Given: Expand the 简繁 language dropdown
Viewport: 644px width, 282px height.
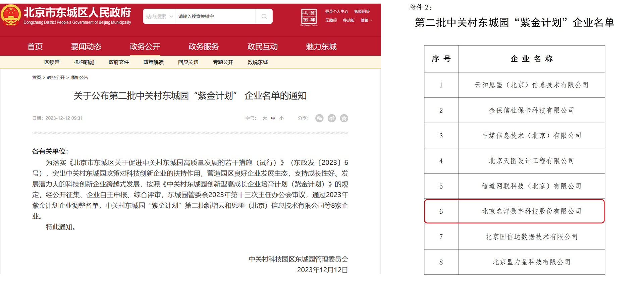Looking at the screenshot, I should 366,20.
